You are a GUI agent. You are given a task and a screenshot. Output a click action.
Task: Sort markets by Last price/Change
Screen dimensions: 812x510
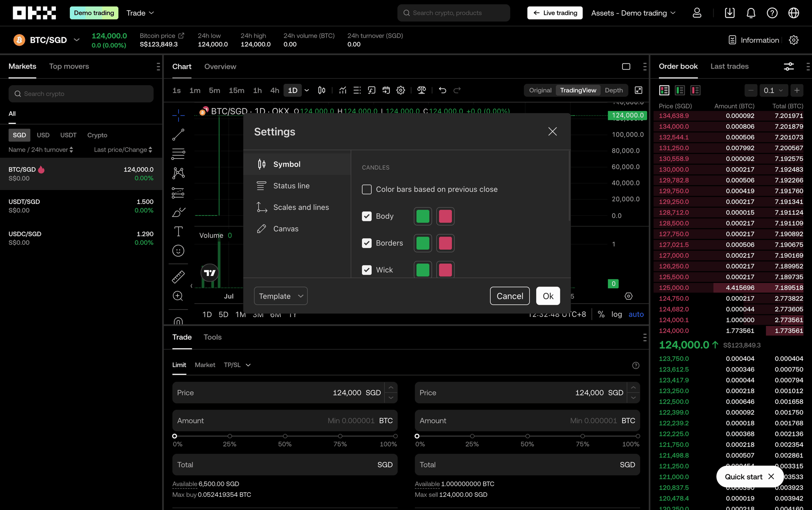pos(123,150)
